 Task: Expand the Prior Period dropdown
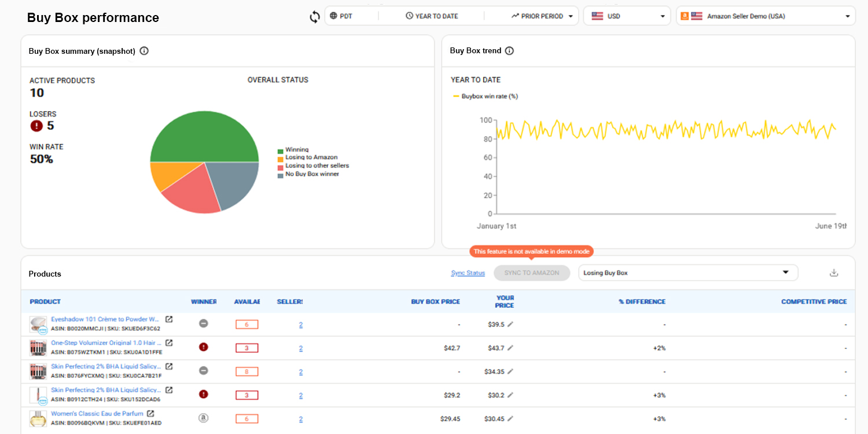coord(544,16)
